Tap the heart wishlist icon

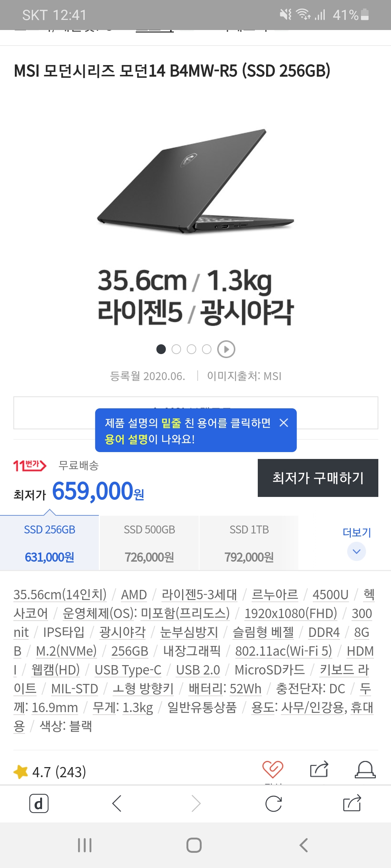coord(273,769)
